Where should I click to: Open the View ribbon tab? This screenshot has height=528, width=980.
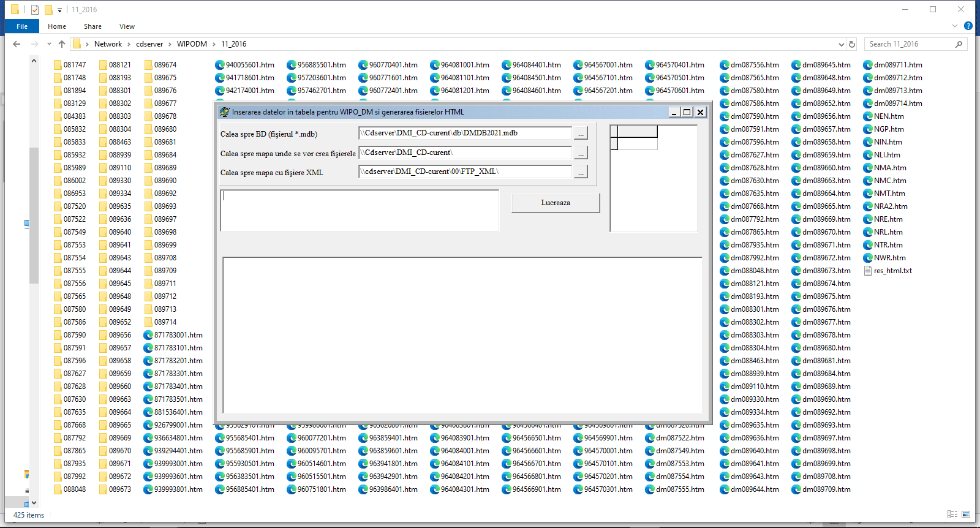pos(127,26)
